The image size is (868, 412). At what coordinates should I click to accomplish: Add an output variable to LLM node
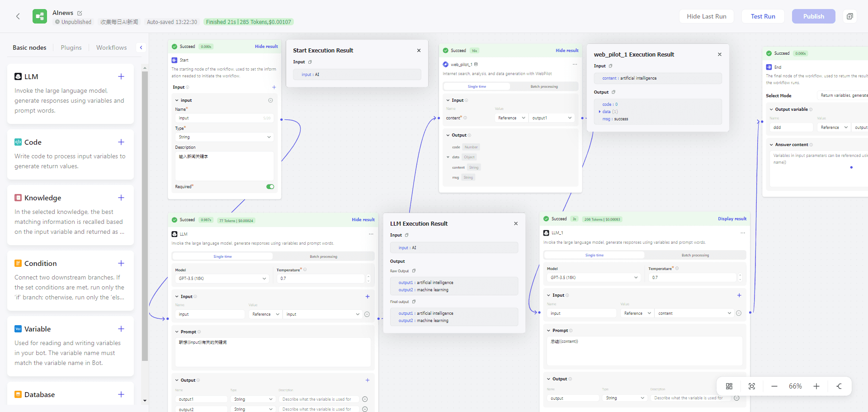(x=368, y=380)
